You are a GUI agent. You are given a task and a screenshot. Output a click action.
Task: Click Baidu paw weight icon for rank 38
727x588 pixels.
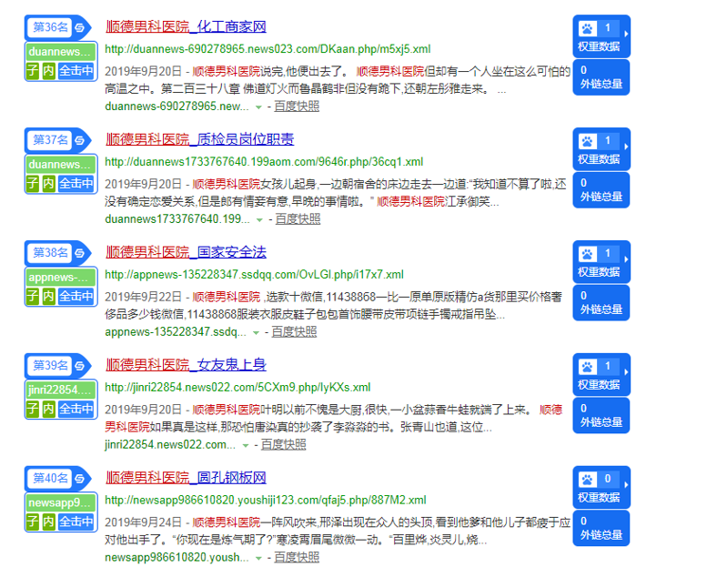coord(587,254)
